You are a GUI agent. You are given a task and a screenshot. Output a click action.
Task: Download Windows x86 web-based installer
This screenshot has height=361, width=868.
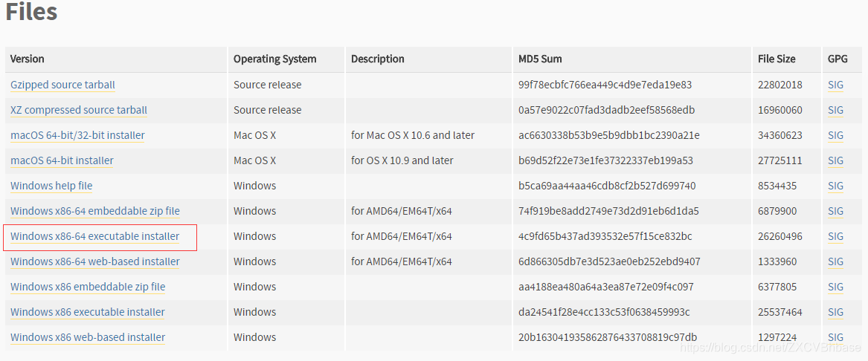88,337
